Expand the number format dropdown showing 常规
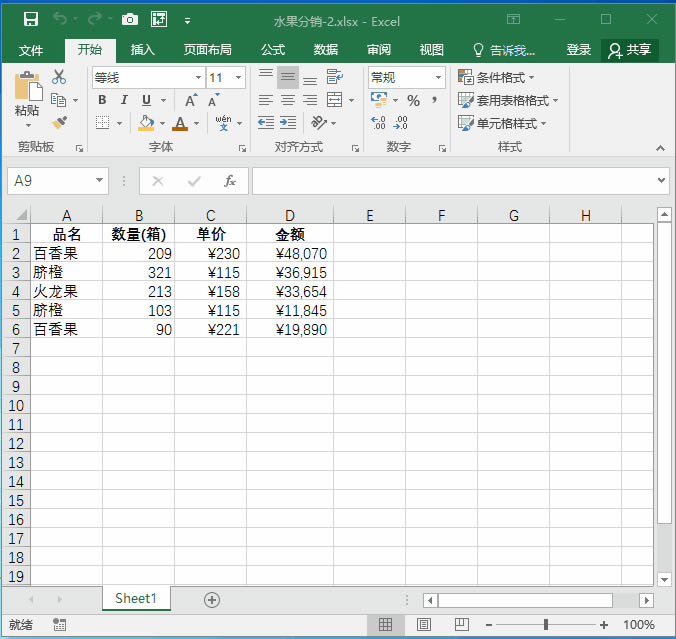The image size is (676, 639). pyautogui.click(x=438, y=77)
